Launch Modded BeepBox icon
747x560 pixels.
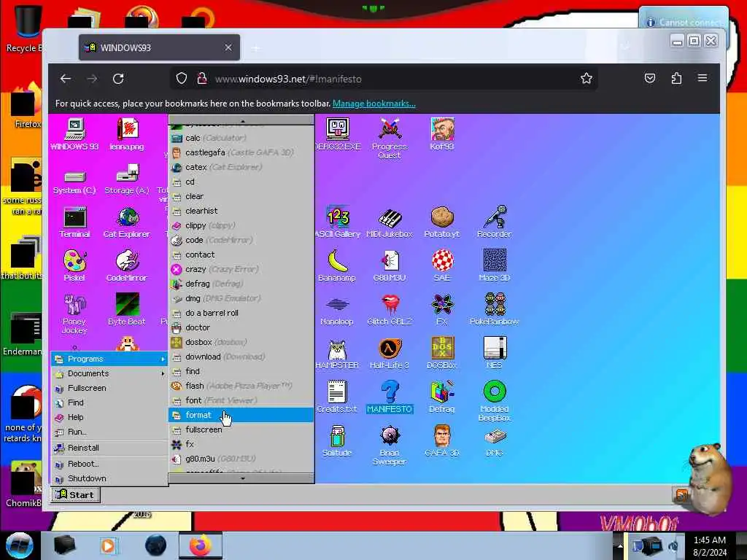(x=495, y=401)
